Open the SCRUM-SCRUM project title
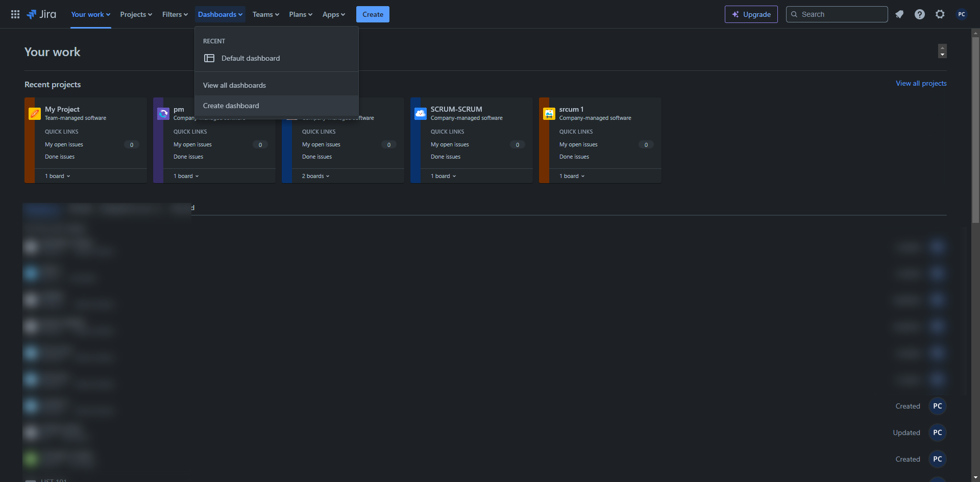 click(456, 109)
